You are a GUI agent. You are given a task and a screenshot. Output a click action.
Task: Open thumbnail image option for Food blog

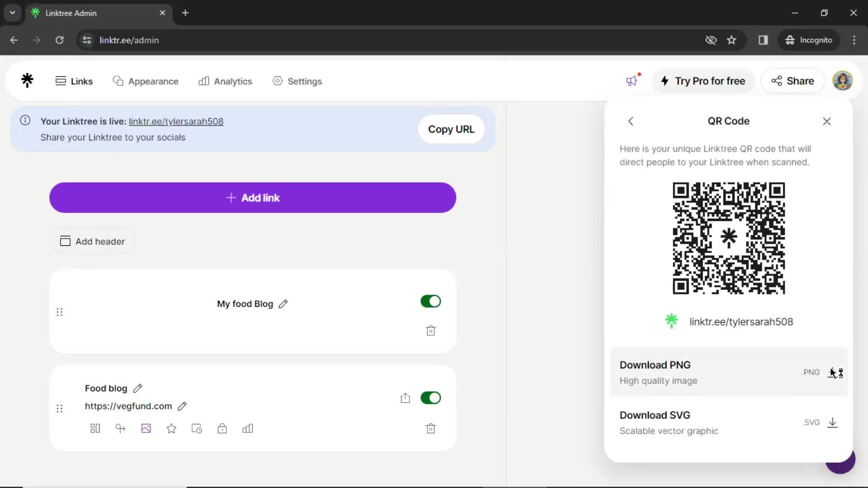146,428
